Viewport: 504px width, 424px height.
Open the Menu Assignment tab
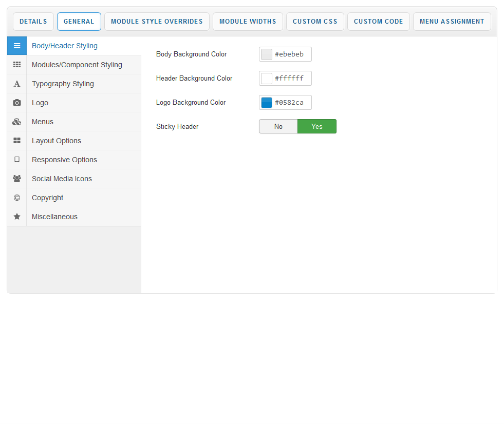pyautogui.click(x=452, y=22)
